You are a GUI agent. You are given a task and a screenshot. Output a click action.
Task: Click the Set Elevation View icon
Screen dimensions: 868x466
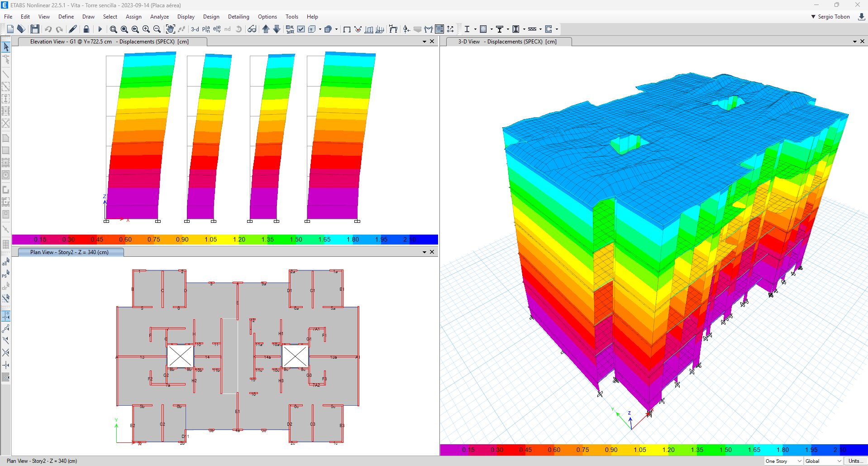(217, 29)
